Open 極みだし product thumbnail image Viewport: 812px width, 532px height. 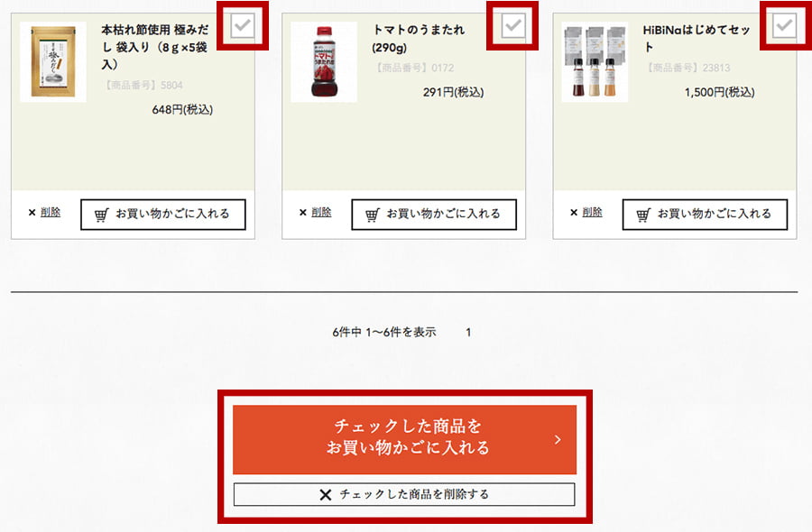click(x=53, y=61)
